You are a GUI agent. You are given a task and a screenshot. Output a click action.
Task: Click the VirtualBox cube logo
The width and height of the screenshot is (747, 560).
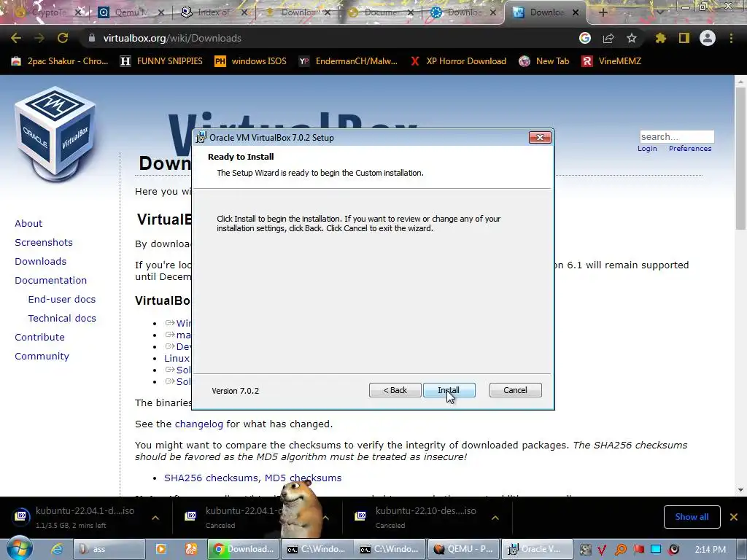tap(55, 133)
